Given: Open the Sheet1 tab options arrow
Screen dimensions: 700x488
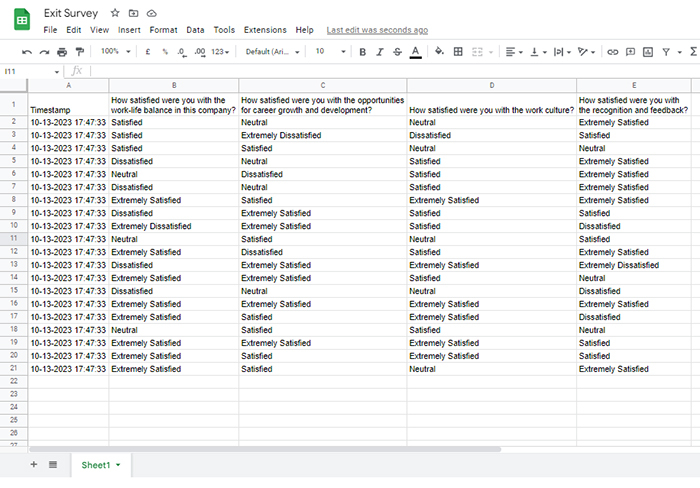Looking at the screenshot, I should tap(118, 465).
